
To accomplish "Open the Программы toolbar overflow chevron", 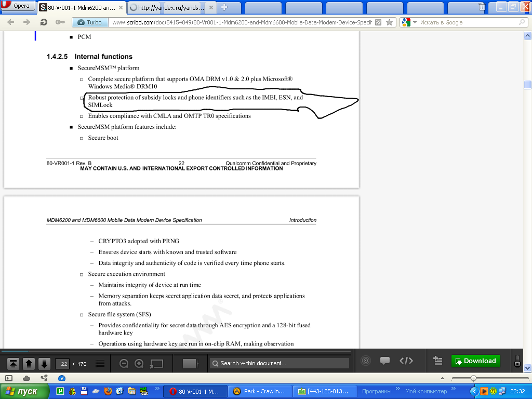I will [397, 388].
